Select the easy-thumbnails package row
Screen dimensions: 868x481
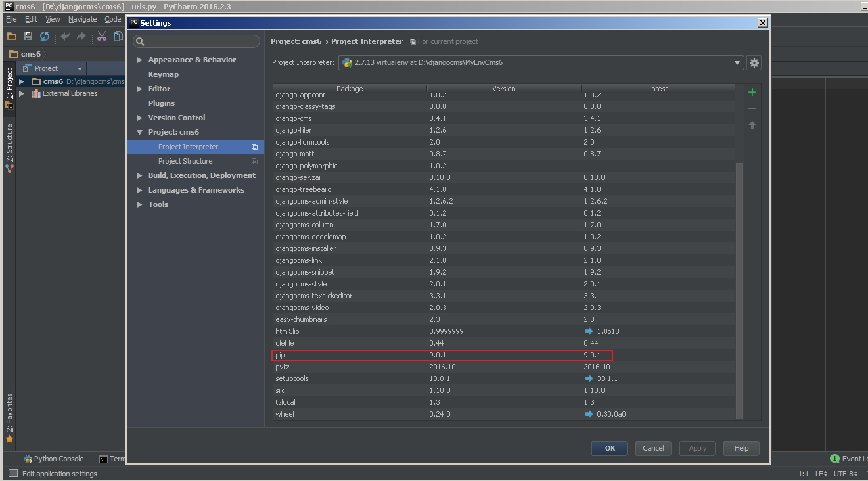[x=505, y=319]
